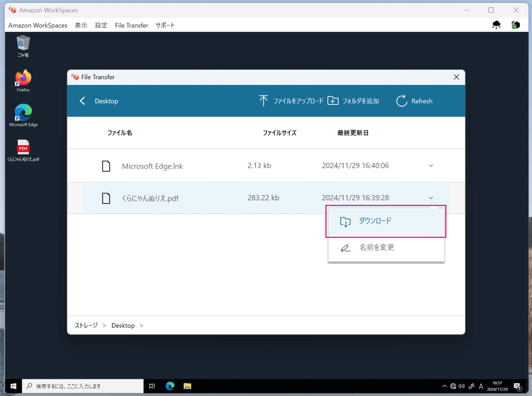
Task: Click the 最終更新日 column header
Action: click(x=353, y=133)
